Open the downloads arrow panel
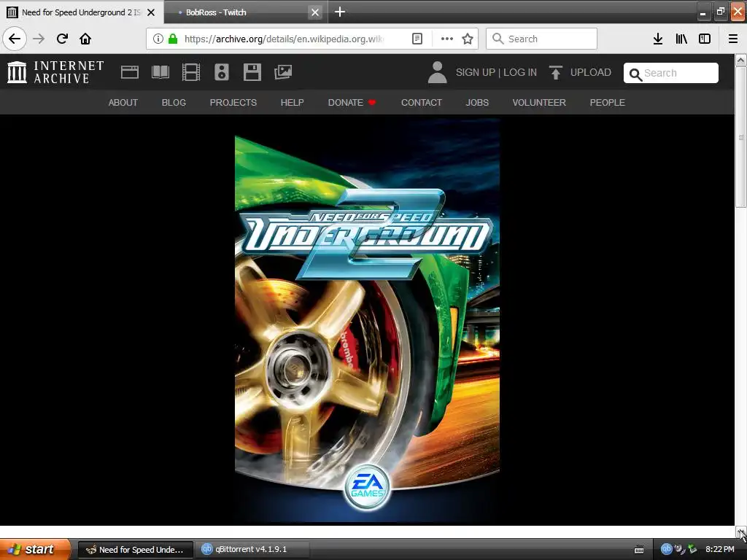 [658, 39]
